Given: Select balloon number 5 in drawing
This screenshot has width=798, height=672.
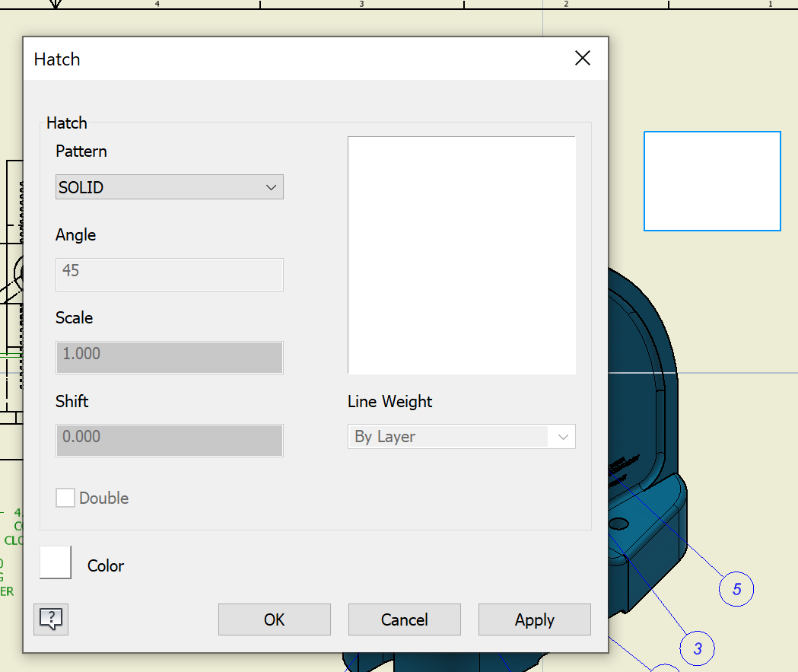Looking at the screenshot, I should coord(736,588).
